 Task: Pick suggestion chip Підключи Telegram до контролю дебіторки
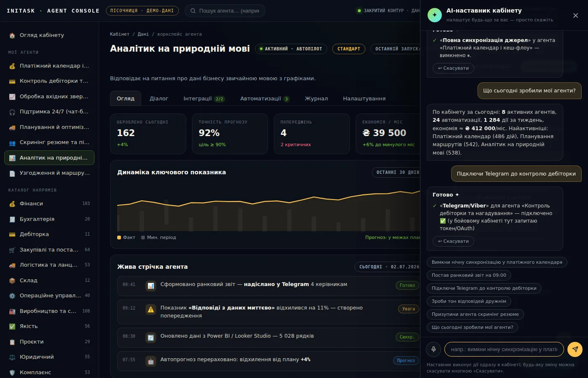(x=484, y=288)
